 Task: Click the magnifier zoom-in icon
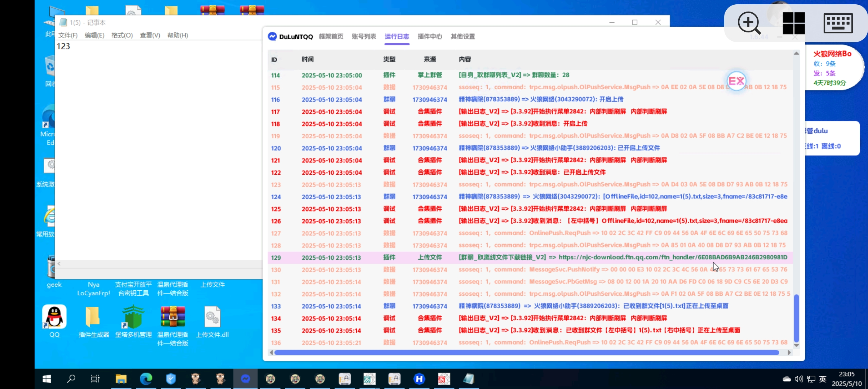(x=749, y=23)
